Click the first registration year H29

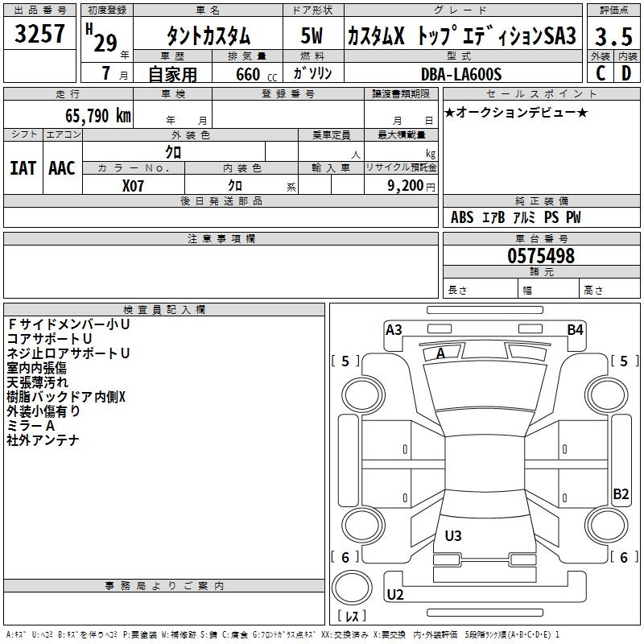(102, 38)
